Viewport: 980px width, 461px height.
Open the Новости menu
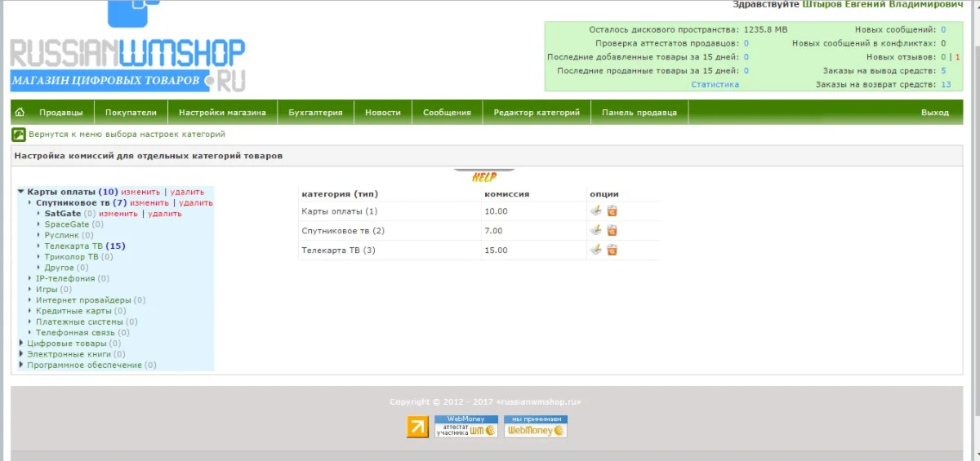click(x=383, y=113)
